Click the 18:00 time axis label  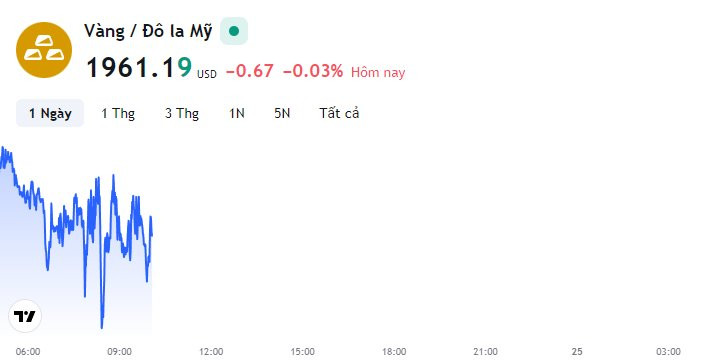click(x=394, y=352)
